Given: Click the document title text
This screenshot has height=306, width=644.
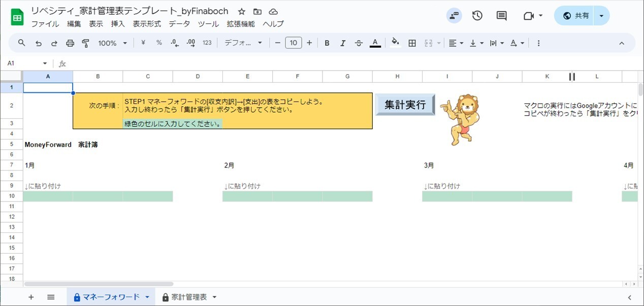Looking at the screenshot, I should point(130,11).
